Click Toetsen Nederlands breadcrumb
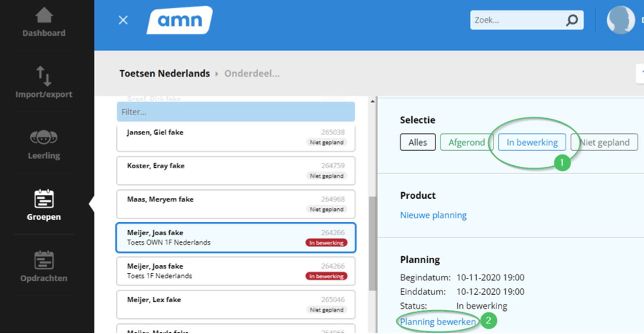Screen dimensions: 644x334 click(x=164, y=73)
